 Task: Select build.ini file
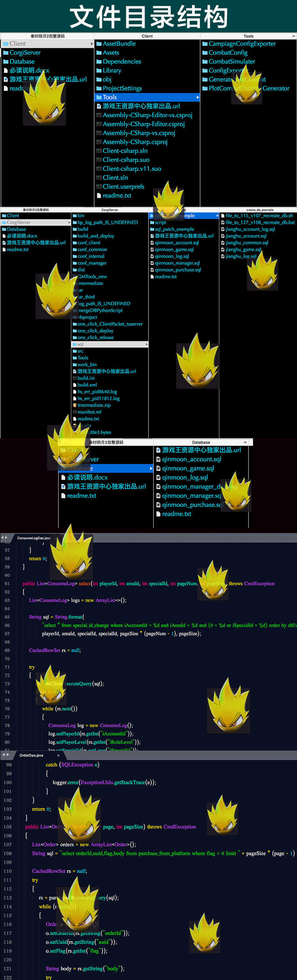point(86,378)
